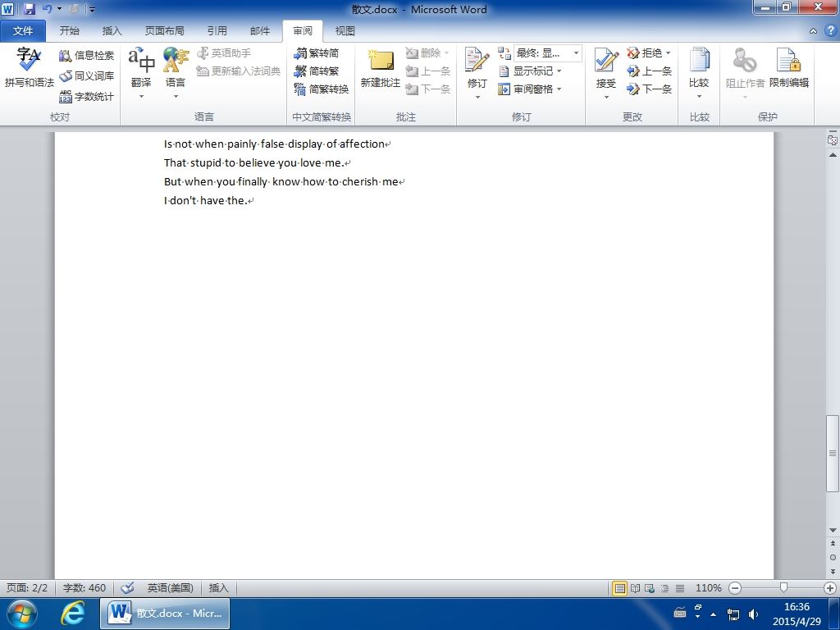Open Language menu (语言)
840x630 pixels.
tap(176, 73)
